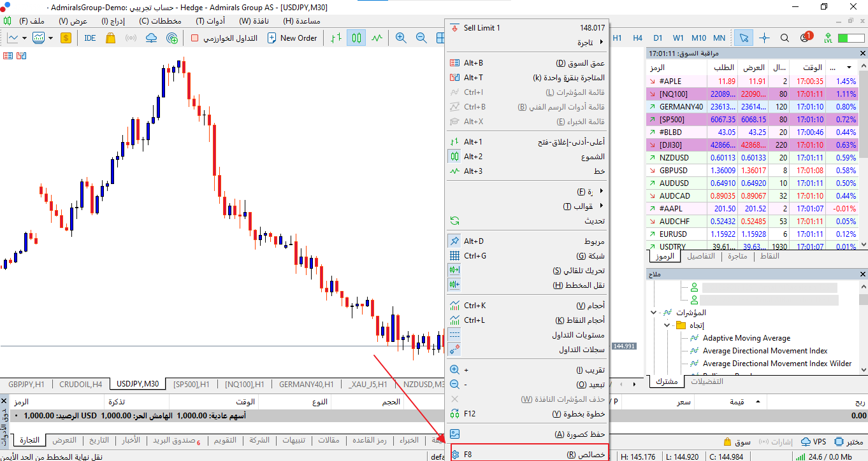The width and height of the screenshot is (868, 461).
Task: Select the MN timeframe button
Action: pos(719,38)
